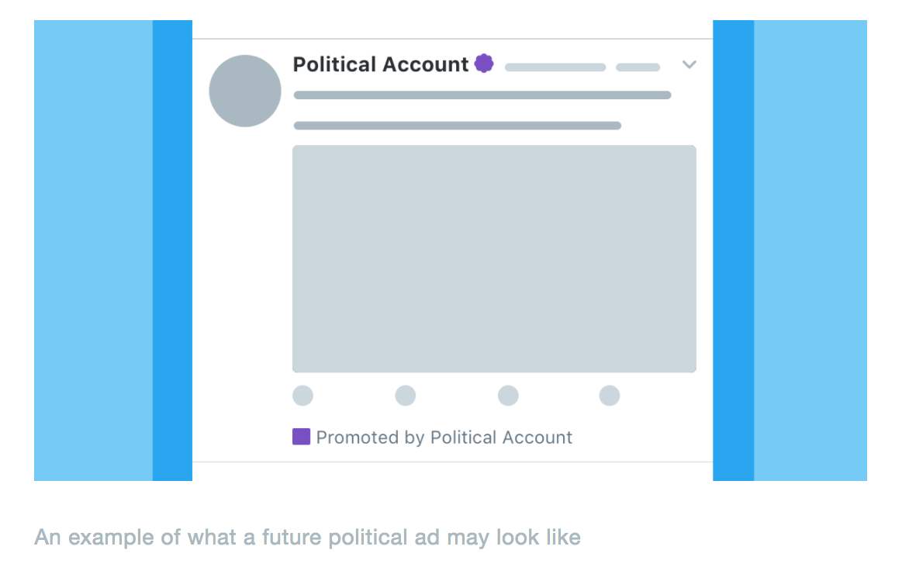Click the "Political Account" name heading

coord(380,64)
